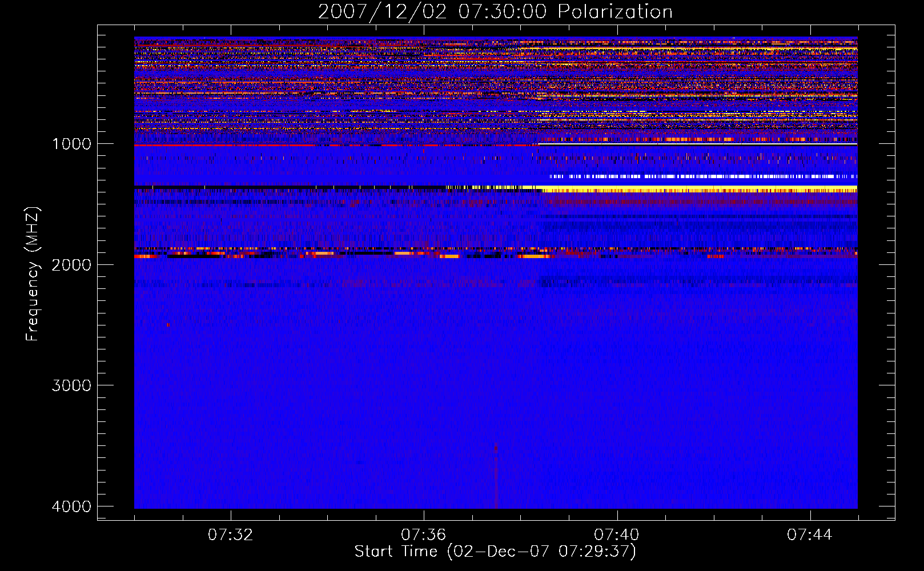Click the 07:32 time tick label
Viewport: 924px width, 571px height.
(230, 535)
